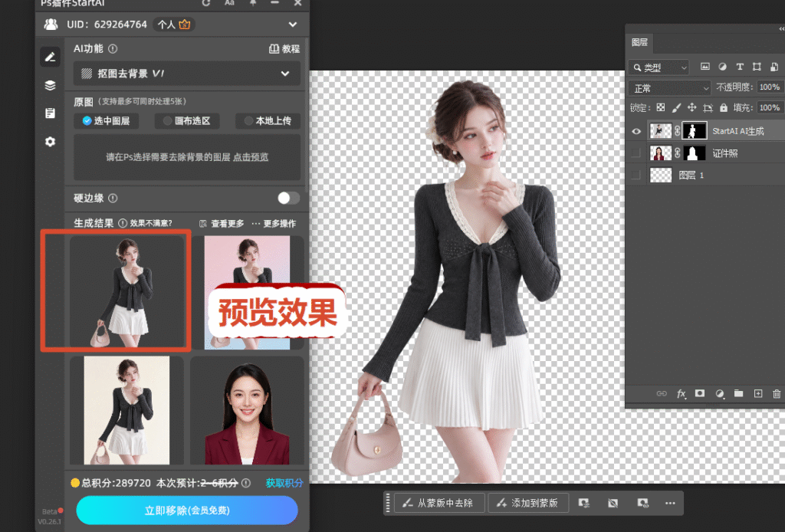Open the 正常 blend mode dropdown

tap(669, 88)
